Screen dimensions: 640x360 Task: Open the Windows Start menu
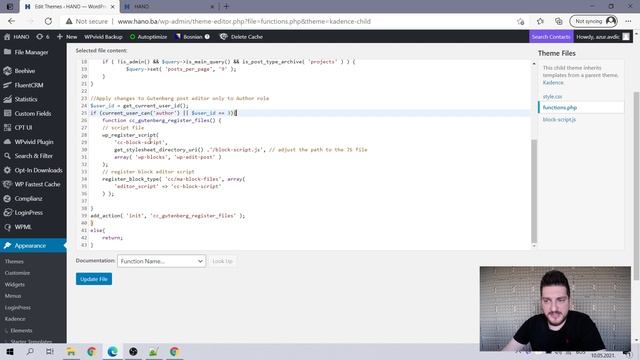pos(9,351)
